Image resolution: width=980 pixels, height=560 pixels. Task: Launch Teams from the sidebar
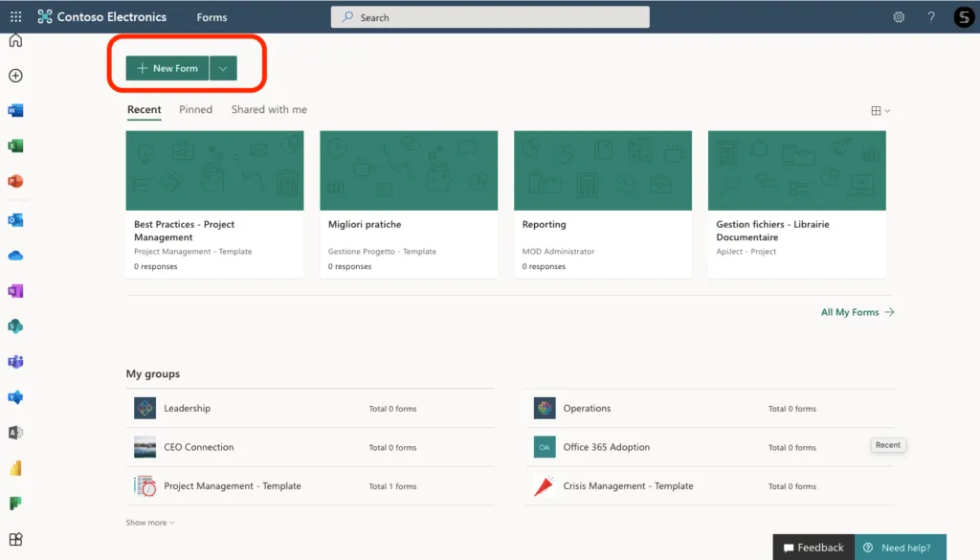tap(15, 362)
